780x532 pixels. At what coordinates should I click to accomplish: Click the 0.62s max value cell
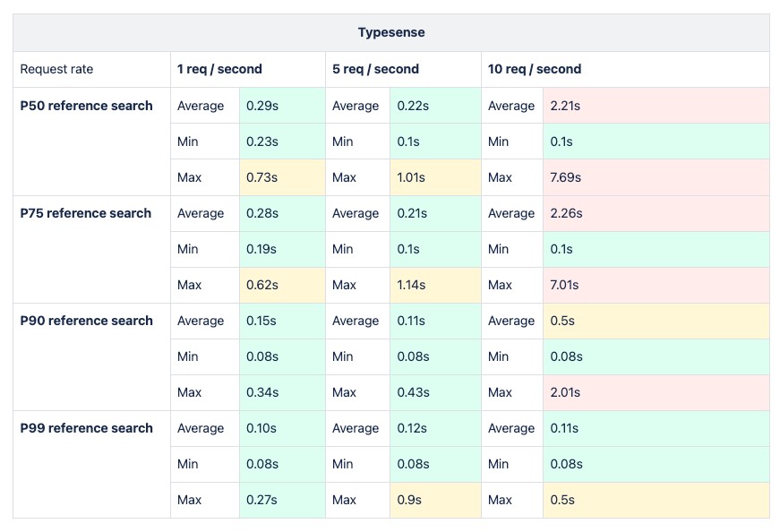pyautogui.click(x=281, y=285)
